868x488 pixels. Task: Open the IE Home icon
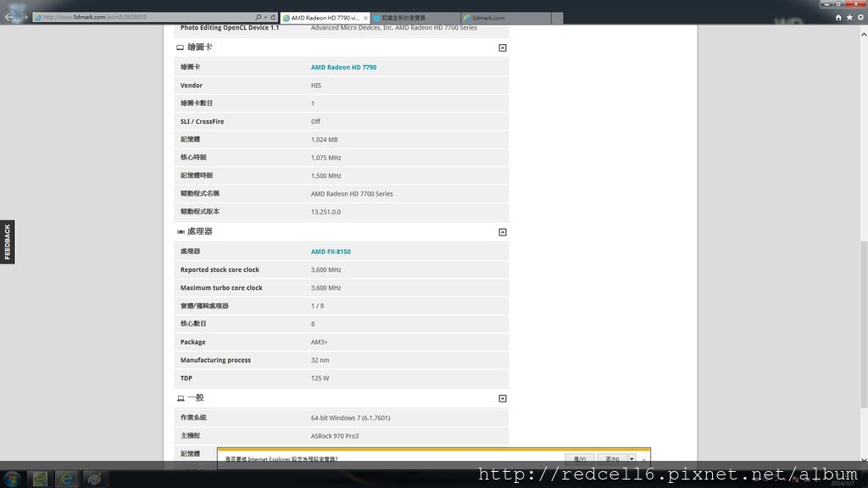tap(838, 18)
